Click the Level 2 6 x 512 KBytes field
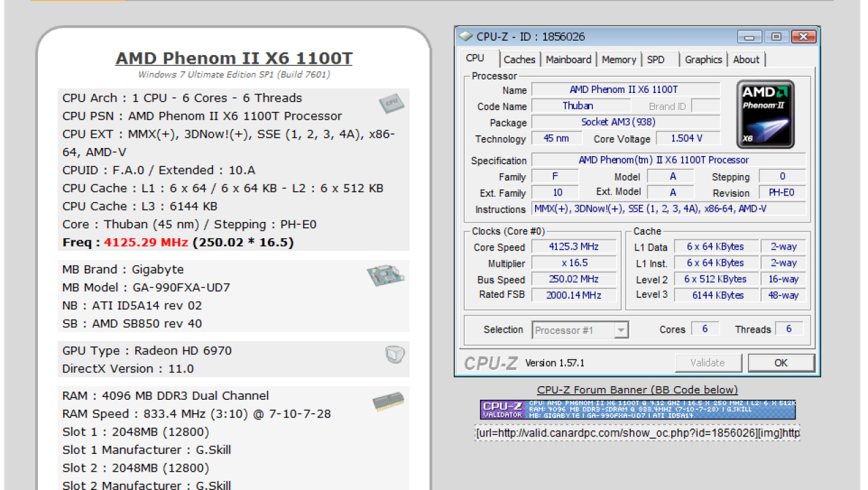 point(715,280)
